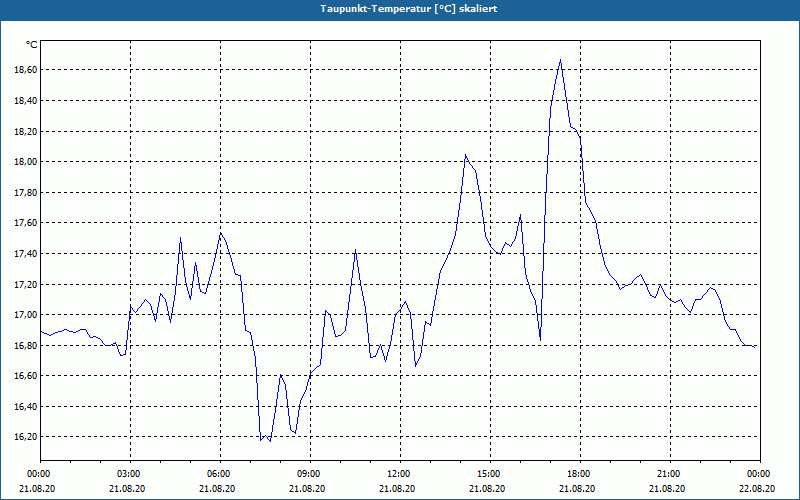Select the 18,40 y-axis value
Image resolution: width=800 pixels, height=500 pixels.
(24, 101)
